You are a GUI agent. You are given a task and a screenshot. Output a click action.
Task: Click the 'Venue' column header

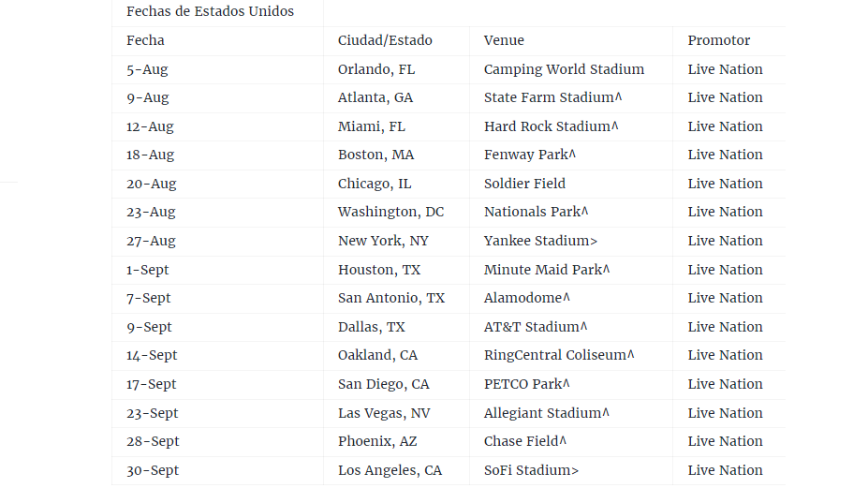pyautogui.click(x=504, y=40)
